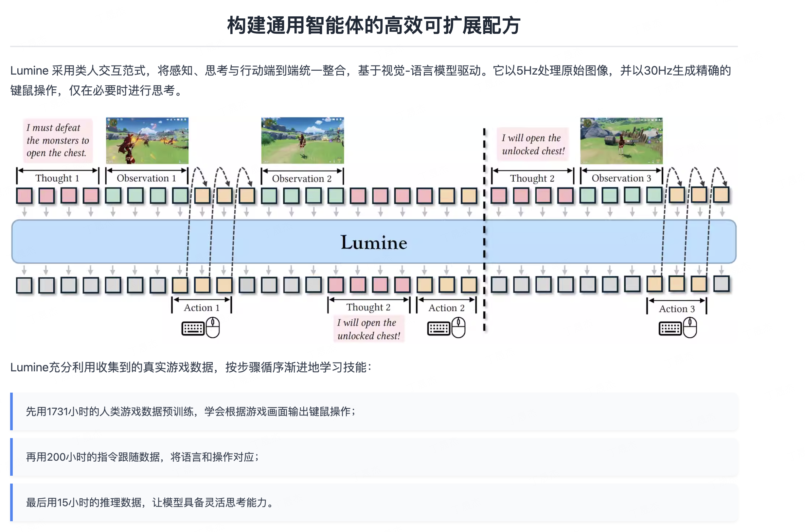Click the blue Lumine model box
The height and width of the screenshot is (532, 805).
[373, 241]
